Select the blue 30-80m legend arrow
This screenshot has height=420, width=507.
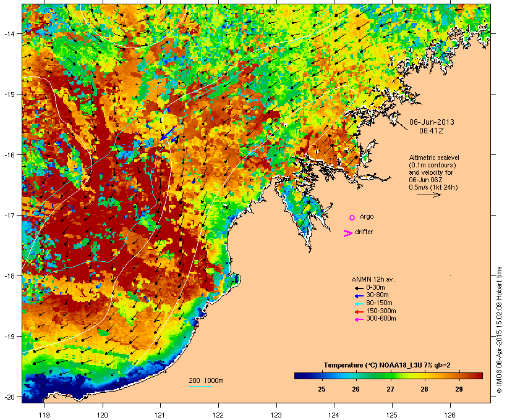click(359, 296)
